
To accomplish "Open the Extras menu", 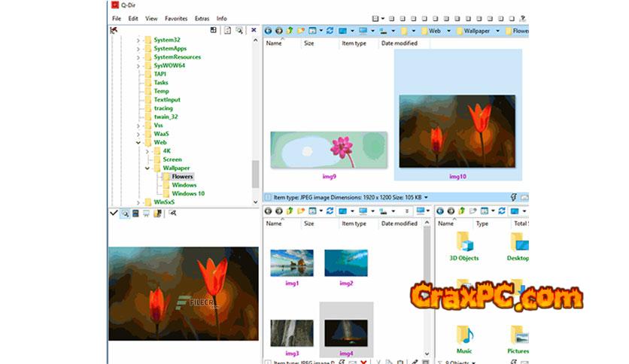I will point(202,18).
